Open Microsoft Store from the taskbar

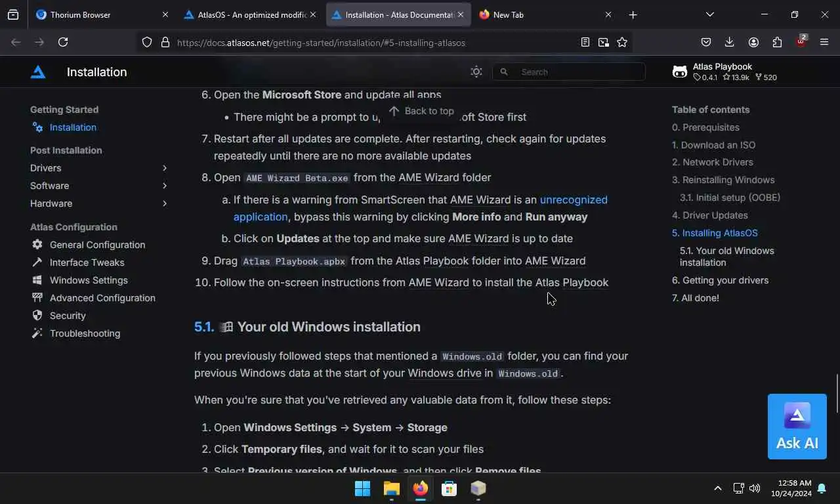point(449,488)
